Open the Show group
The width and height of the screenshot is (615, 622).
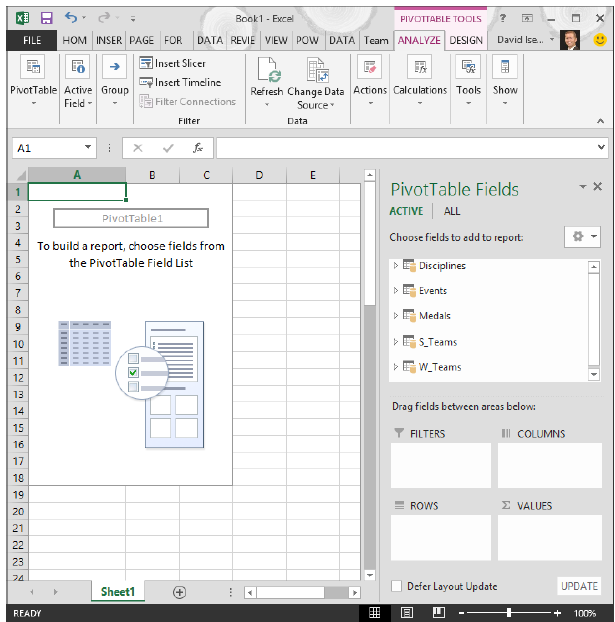(505, 82)
